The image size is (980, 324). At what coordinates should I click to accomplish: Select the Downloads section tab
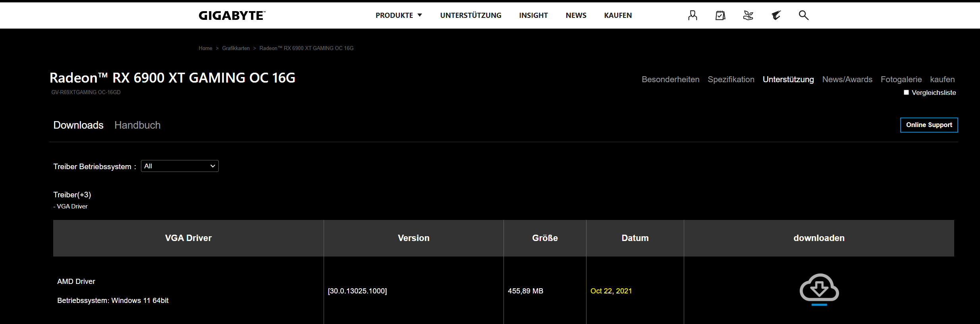(x=78, y=125)
